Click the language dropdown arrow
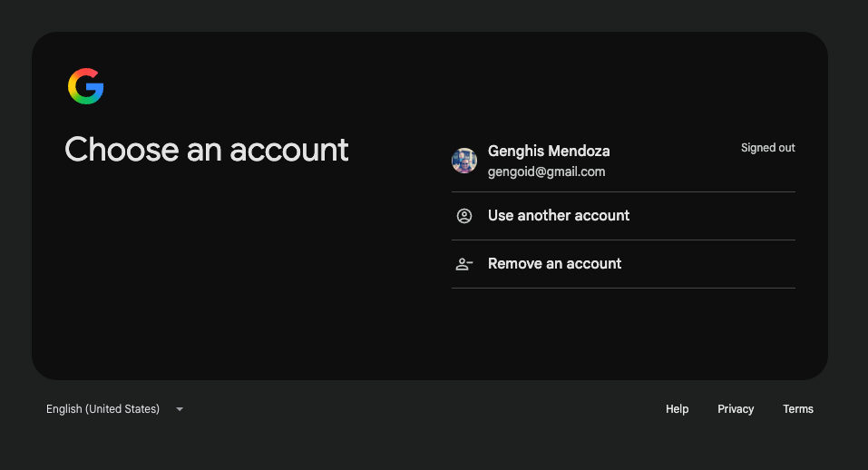Screen dimensions: 868x470 [180, 409]
